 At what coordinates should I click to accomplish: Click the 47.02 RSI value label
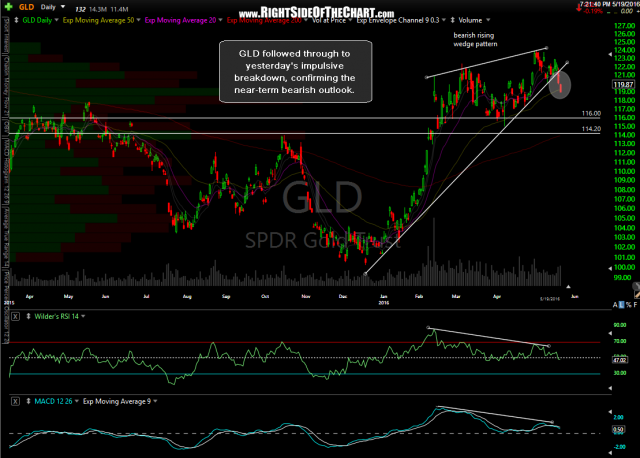pyautogui.click(x=620, y=360)
